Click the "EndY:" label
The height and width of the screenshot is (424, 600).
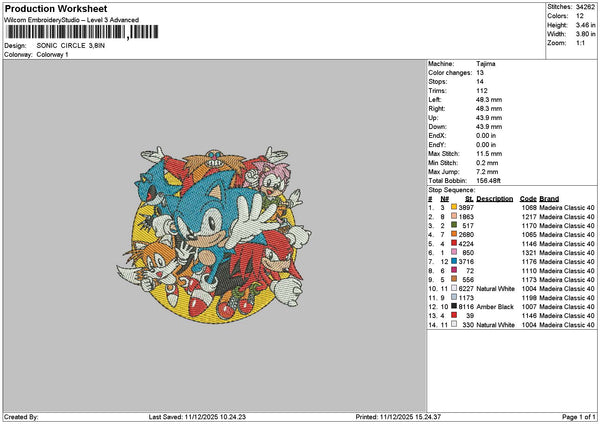point(437,145)
